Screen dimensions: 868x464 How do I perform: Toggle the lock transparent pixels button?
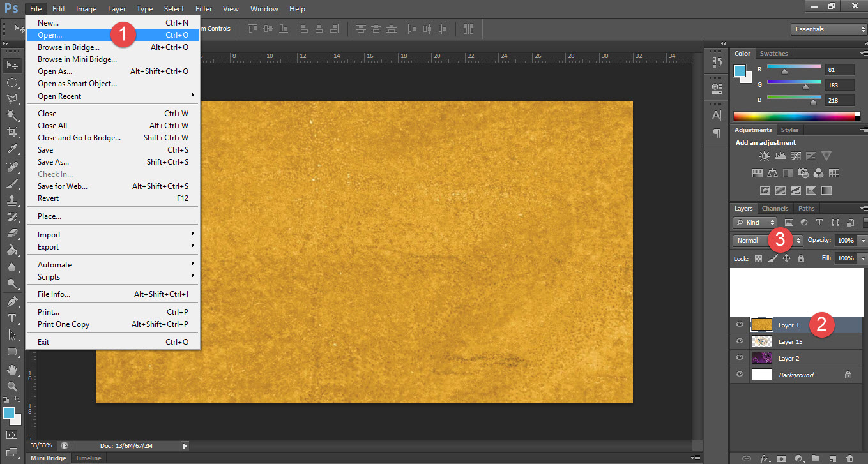coord(759,258)
